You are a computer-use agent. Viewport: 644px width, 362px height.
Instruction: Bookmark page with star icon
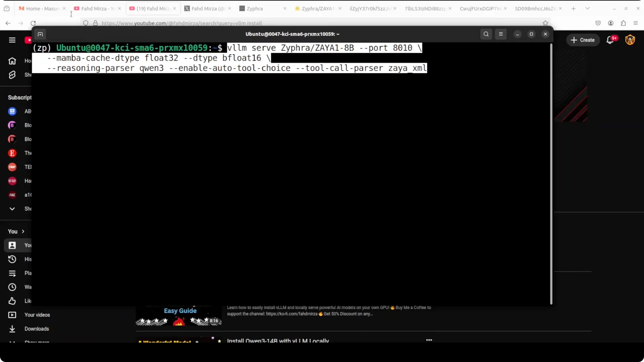pyautogui.click(x=545, y=23)
